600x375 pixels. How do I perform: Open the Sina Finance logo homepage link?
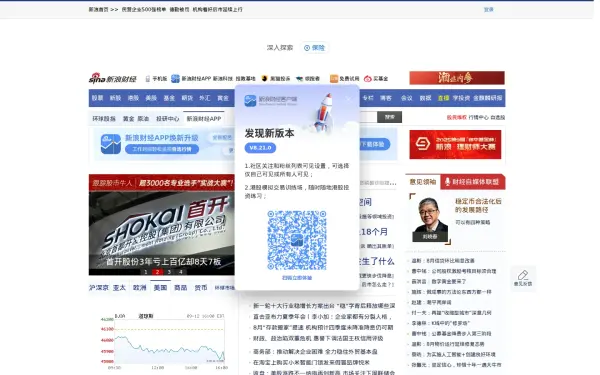(x=112, y=78)
